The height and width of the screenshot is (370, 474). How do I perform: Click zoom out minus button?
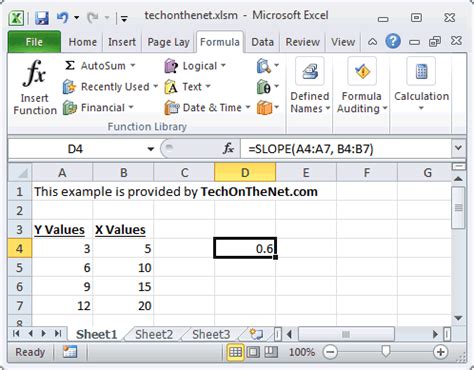click(x=330, y=352)
